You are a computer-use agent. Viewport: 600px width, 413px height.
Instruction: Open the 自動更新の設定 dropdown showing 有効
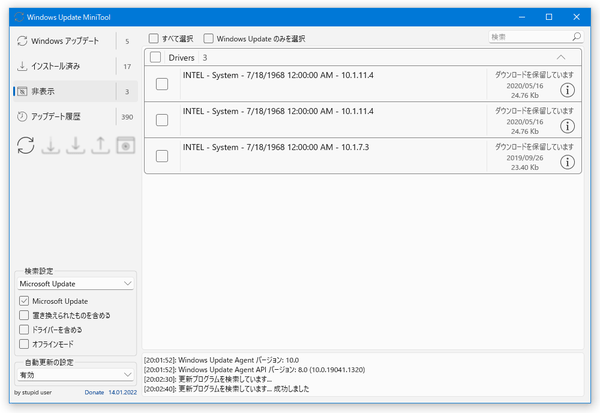pyautogui.click(x=76, y=375)
